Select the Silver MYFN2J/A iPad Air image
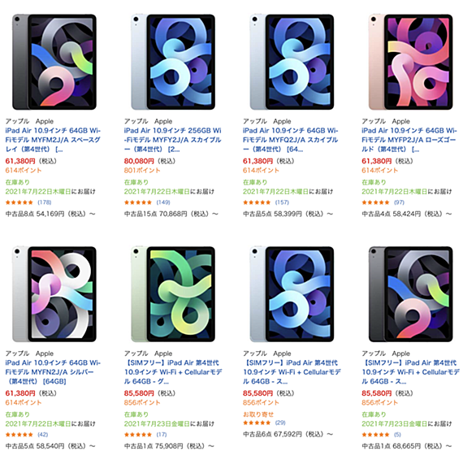Viewport: 476px width, 460px height. [x=54, y=294]
